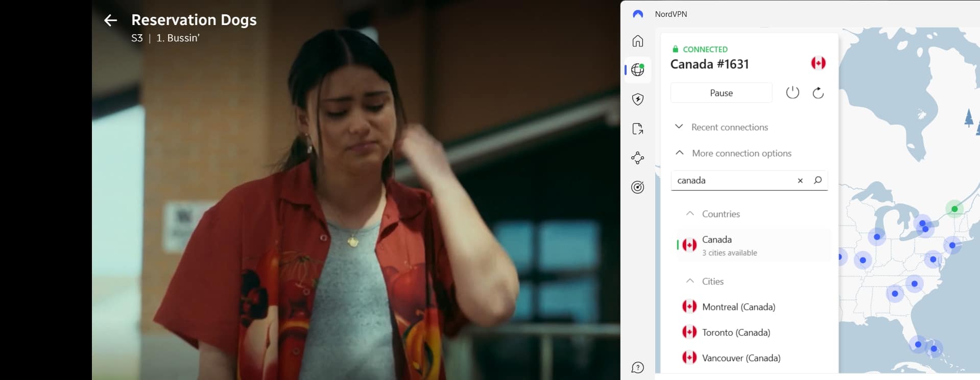Go back using the arrow beside Reservation Dogs
The height and width of the screenshot is (380, 980).
click(110, 20)
